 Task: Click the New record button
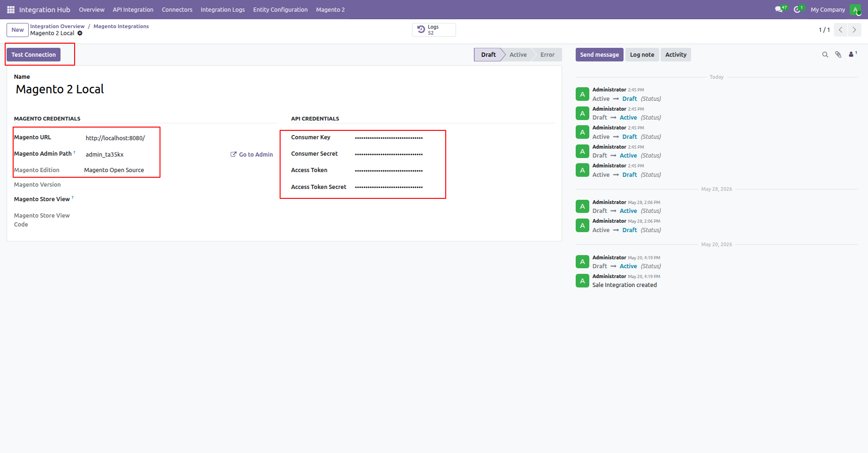click(17, 30)
